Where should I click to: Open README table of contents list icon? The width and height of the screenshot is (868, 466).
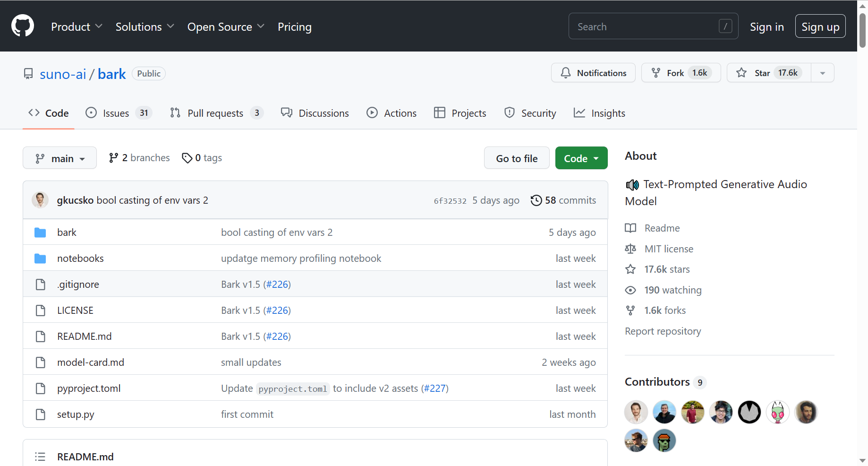click(x=40, y=457)
